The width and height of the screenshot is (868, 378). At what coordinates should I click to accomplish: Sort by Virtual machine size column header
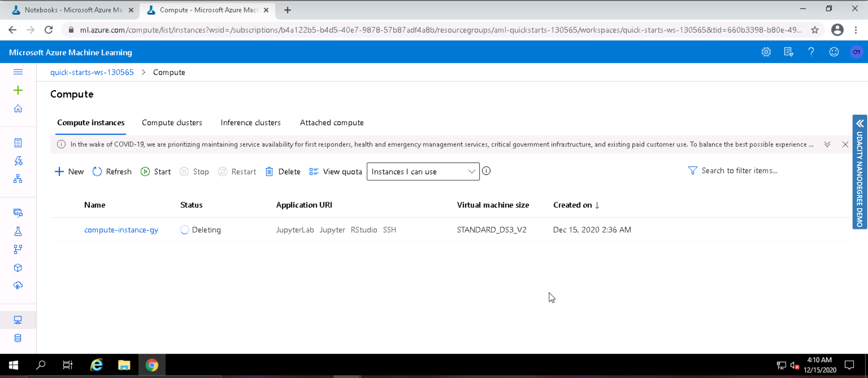[493, 205]
